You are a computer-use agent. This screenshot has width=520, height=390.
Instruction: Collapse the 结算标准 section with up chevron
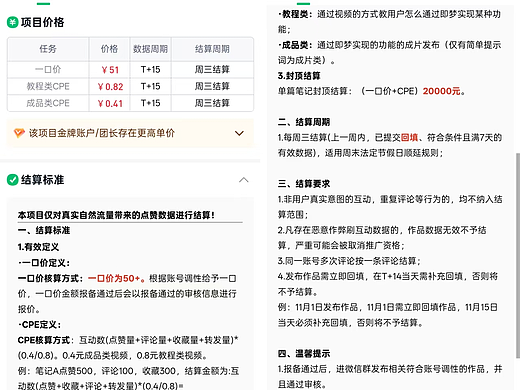(x=244, y=180)
